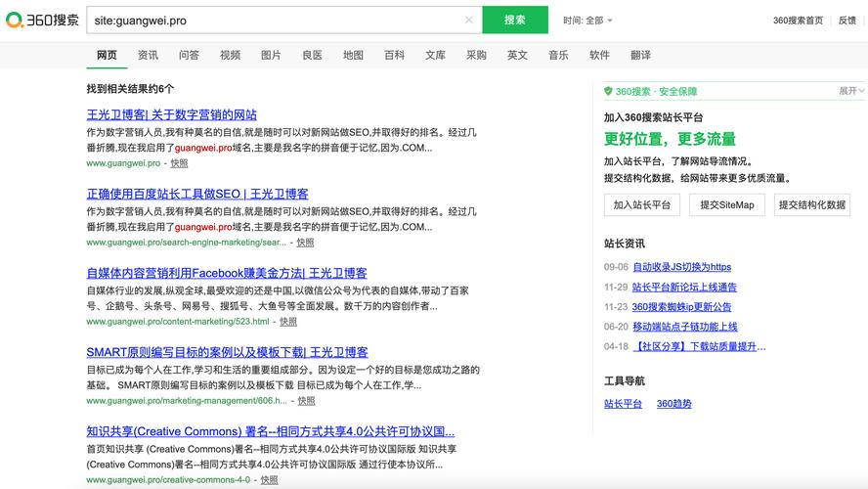Screen dimensions: 868x489
Task: Go to the 360趋势 tool link
Action: tap(673, 404)
